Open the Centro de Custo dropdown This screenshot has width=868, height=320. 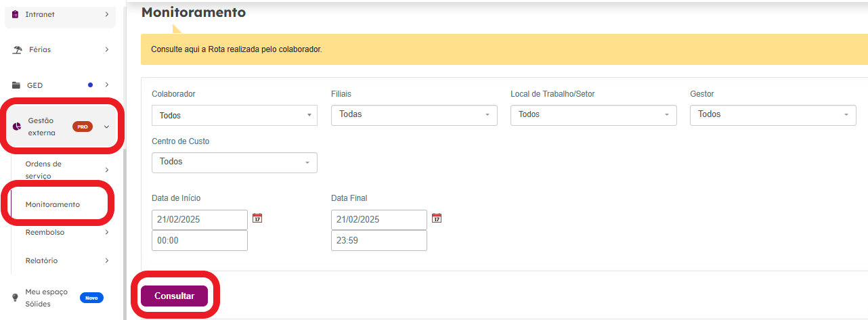[x=234, y=162]
